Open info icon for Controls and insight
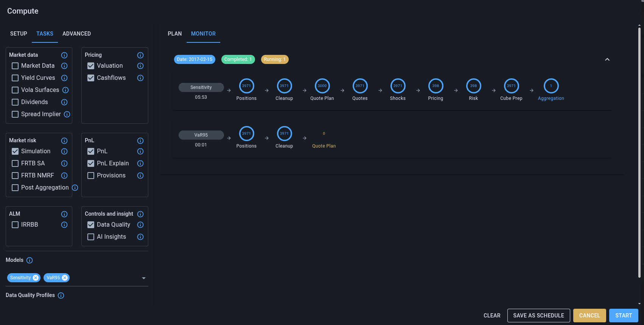 pos(140,214)
